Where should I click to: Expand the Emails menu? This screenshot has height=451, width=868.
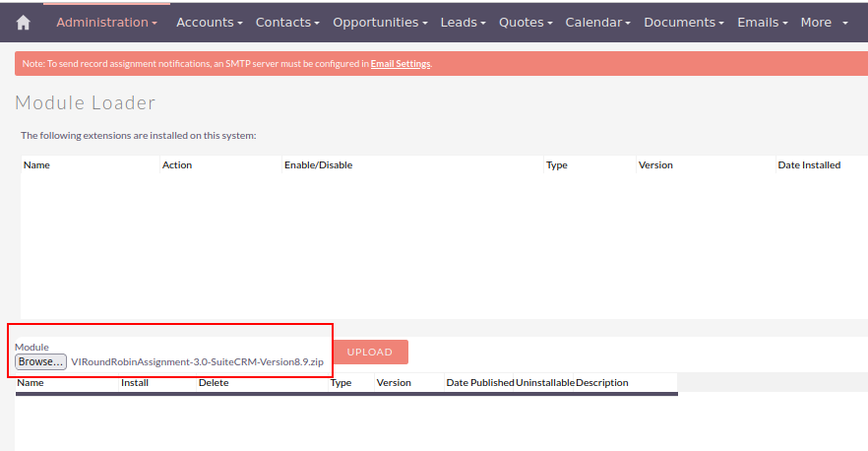click(x=763, y=22)
